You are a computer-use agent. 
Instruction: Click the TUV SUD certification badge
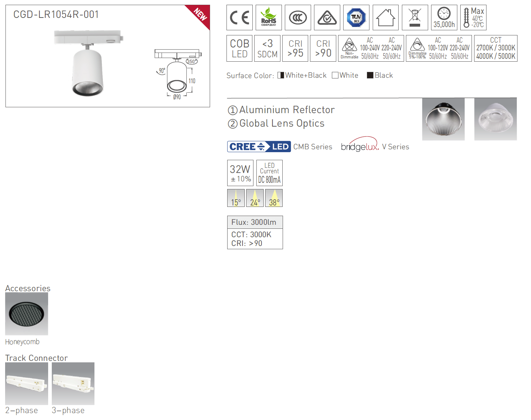pyautogui.click(x=356, y=18)
